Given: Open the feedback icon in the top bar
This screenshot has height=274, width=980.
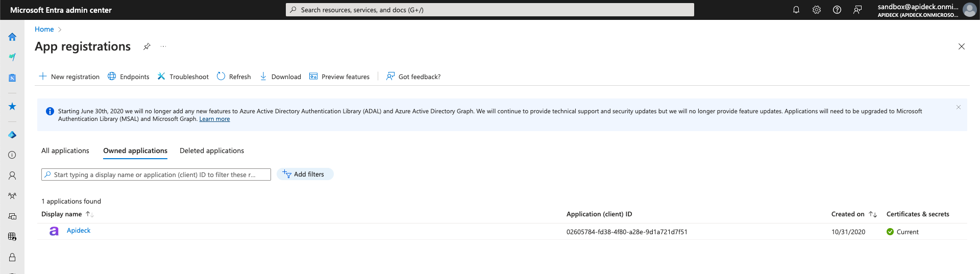Looking at the screenshot, I should point(857,10).
